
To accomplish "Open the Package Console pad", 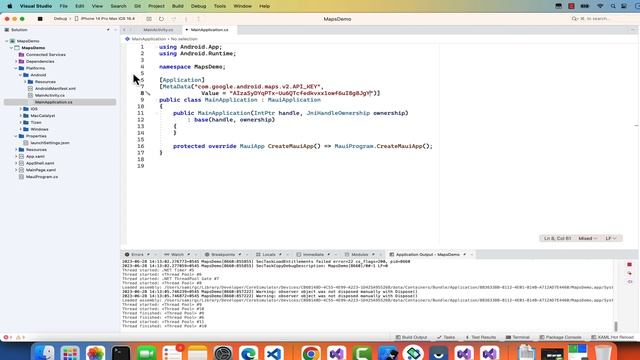I will pos(560,338).
